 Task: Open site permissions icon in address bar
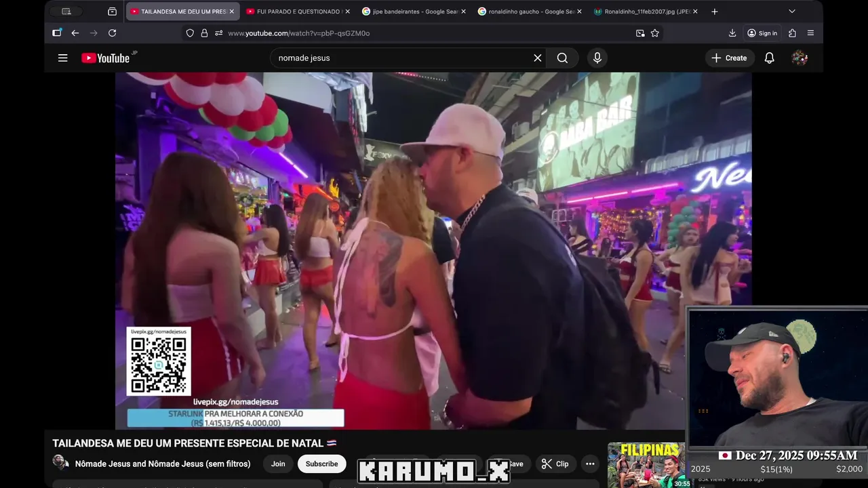[218, 33]
